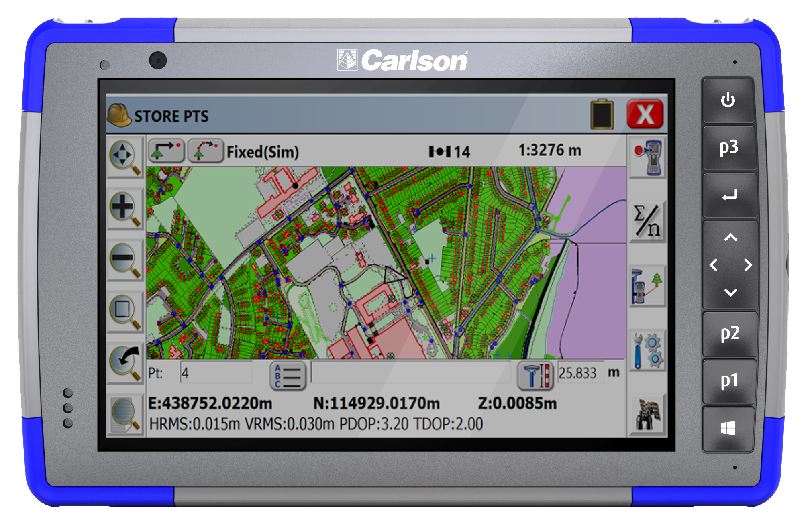Open the averaging sigma over n tool

tap(647, 221)
